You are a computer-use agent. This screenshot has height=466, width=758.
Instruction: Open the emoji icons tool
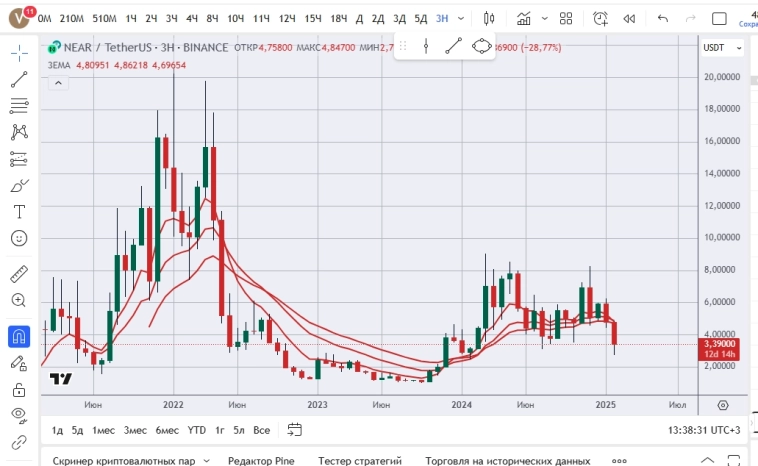point(19,238)
